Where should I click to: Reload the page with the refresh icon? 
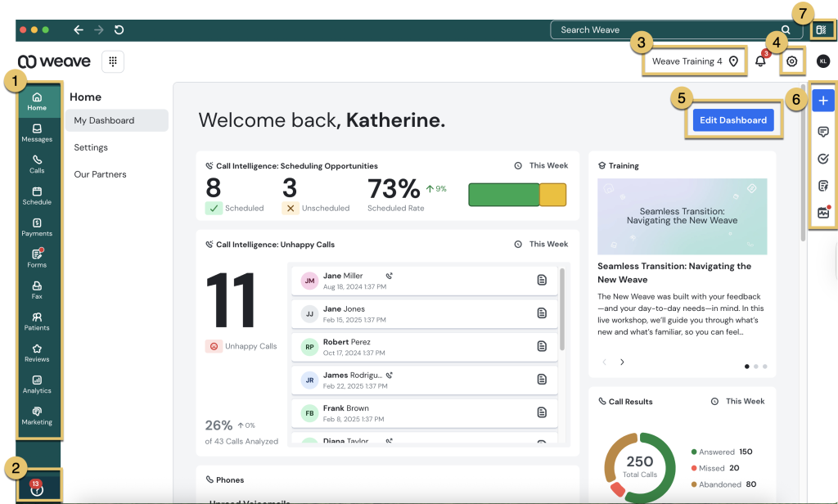(x=119, y=30)
